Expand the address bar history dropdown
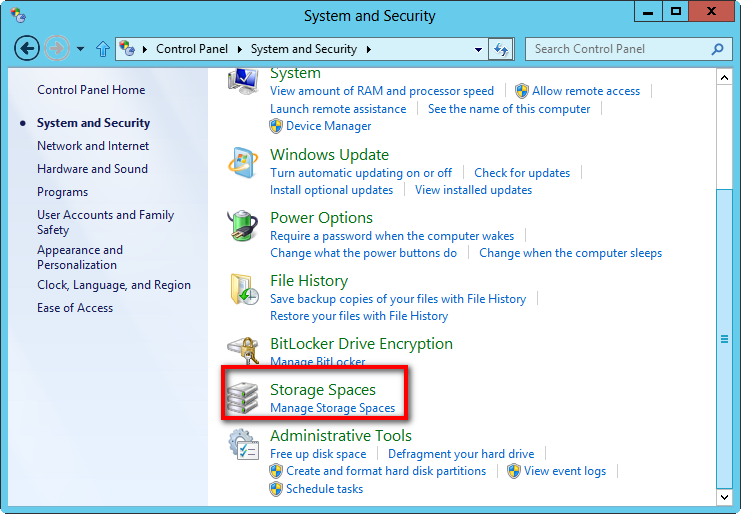The image size is (741, 514). tap(478, 49)
